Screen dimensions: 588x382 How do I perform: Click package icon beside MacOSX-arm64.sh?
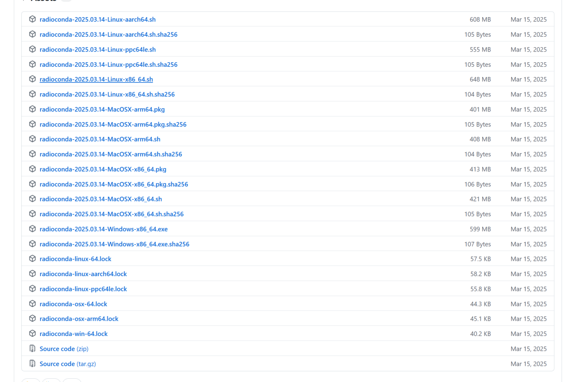click(x=32, y=139)
